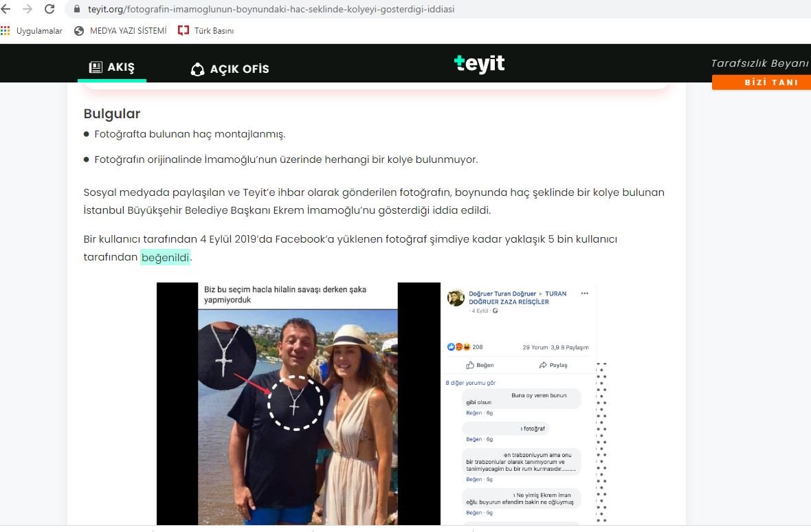Click the İmamoğlu photo thumbnail
The height and width of the screenshot is (532, 811).
(x=298, y=403)
